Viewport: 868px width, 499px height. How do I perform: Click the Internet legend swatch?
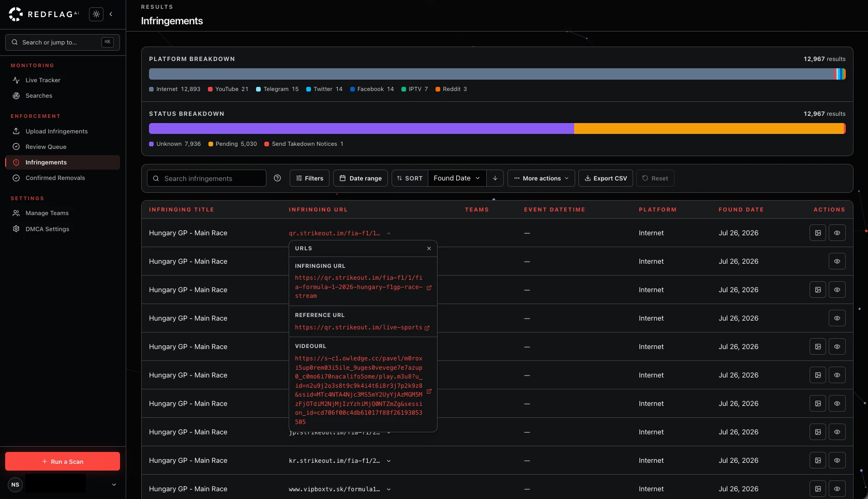[x=152, y=89]
